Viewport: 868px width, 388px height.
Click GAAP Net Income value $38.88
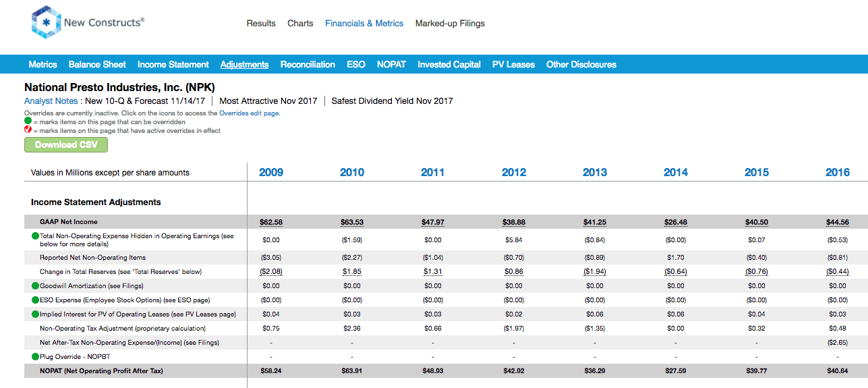[x=514, y=222]
